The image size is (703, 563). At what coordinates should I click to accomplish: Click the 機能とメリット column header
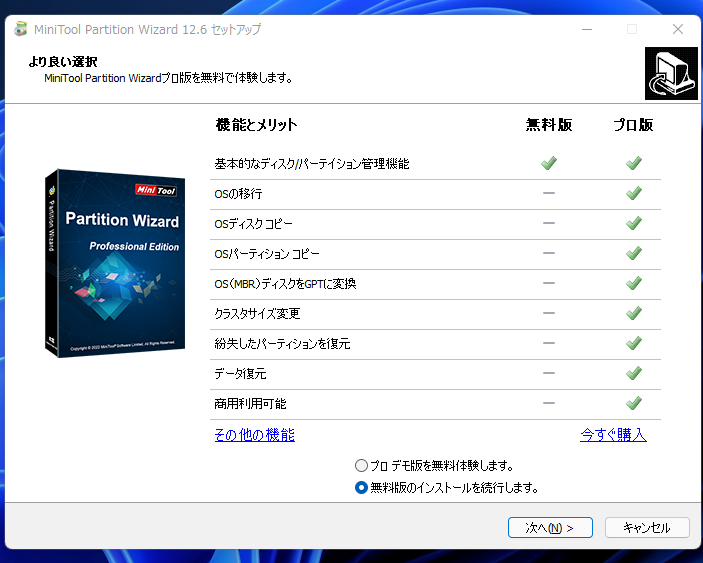click(x=256, y=125)
